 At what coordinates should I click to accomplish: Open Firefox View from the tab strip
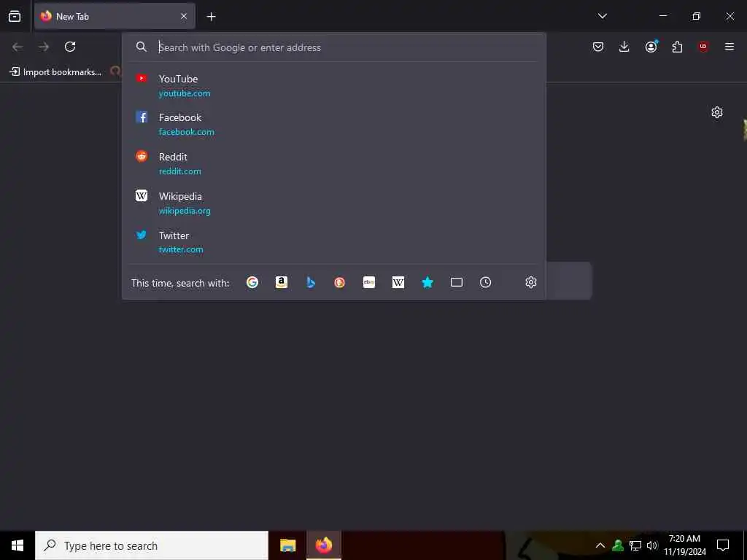(15, 16)
